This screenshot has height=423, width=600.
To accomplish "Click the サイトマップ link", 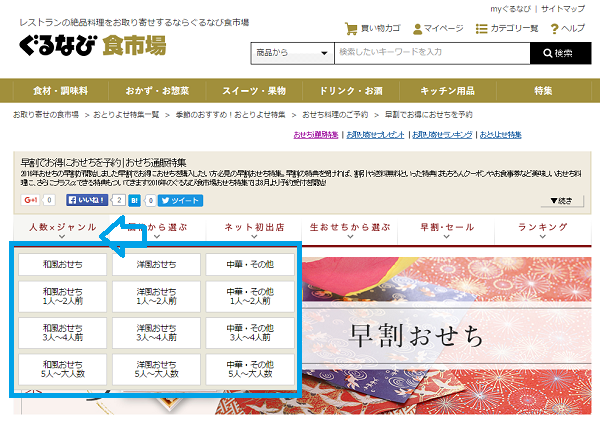I will tap(563, 8).
